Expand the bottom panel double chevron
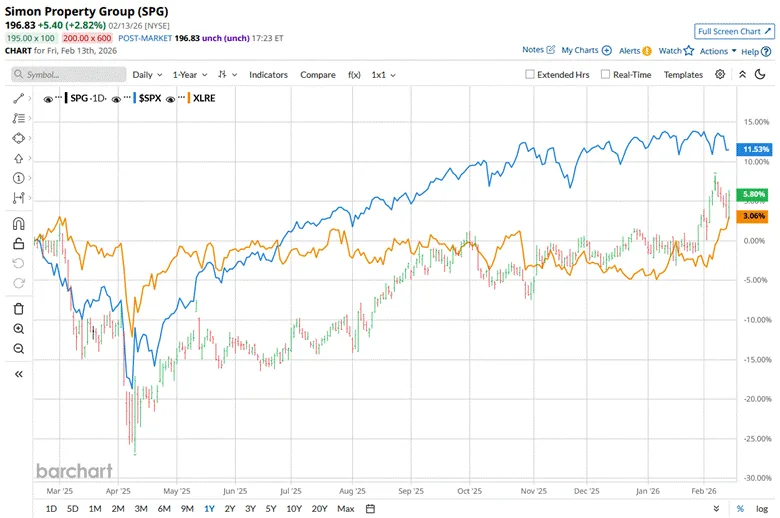The image size is (780, 518). point(716,509)
